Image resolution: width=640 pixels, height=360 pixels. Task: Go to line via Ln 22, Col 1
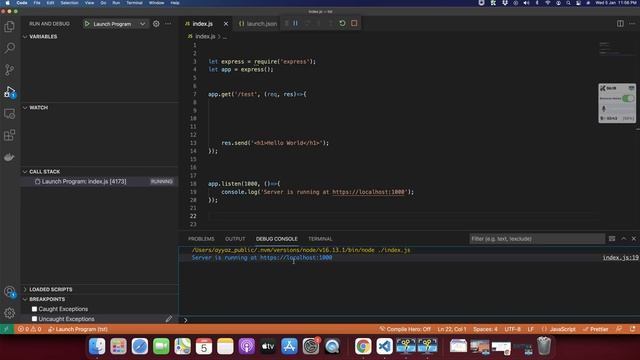pos(451,329)
